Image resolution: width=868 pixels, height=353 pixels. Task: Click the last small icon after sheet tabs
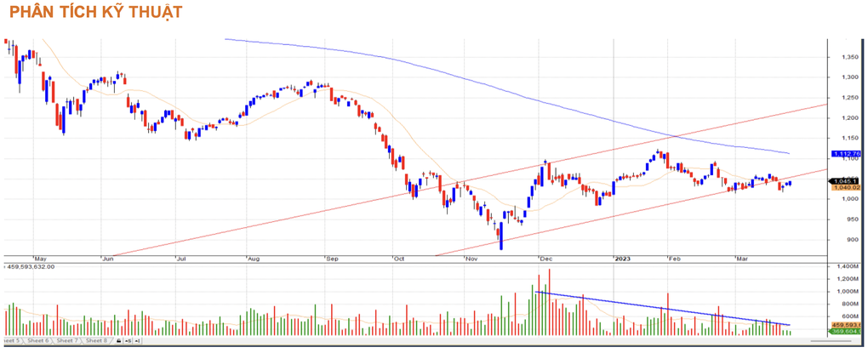(x=137, y=341)
